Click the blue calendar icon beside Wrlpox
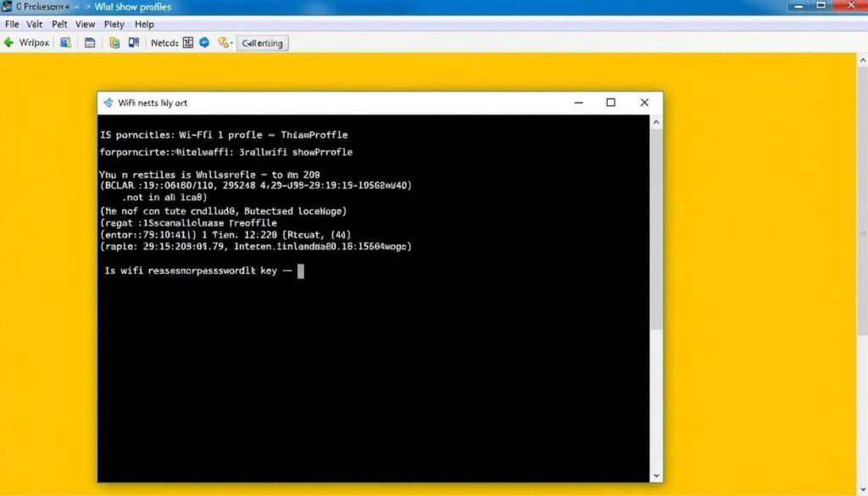This screenshot has width=868, height=496. pos(65,42)
